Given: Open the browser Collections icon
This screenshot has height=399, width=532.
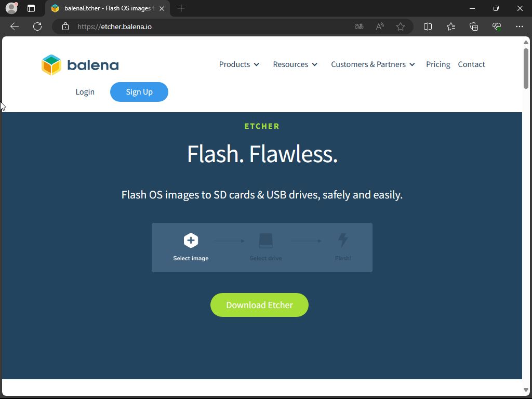Looking at the screenshot, I should pos(473,26).
